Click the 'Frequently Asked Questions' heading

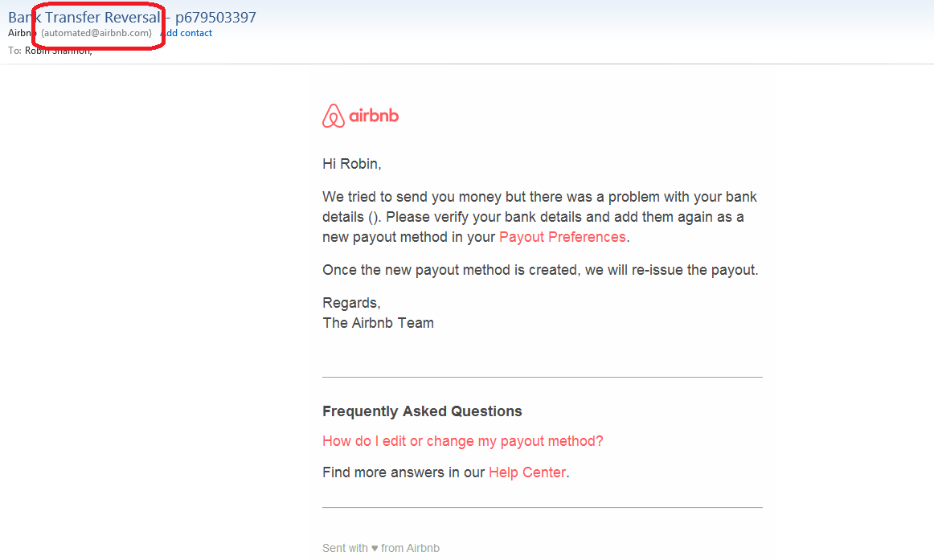(x=422, y=411)
